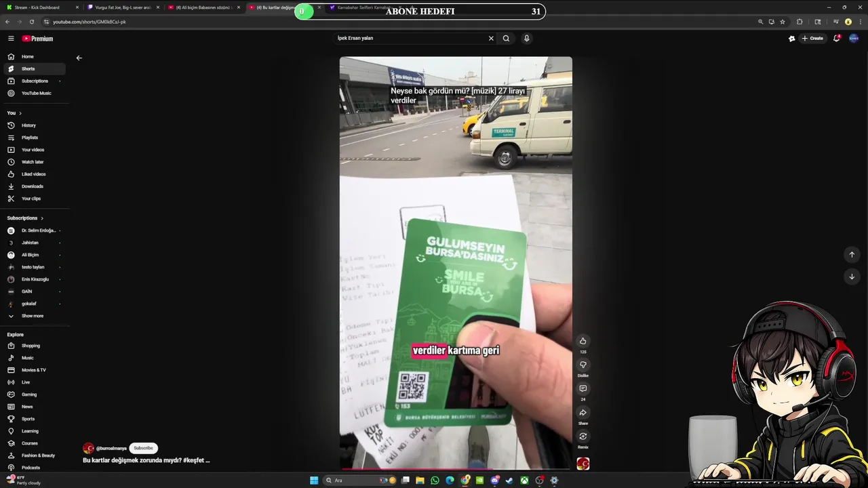Image resolution: width=868 pixels, height=488 pixels.
Task: Open the Short's comments
Action: pos(583,388)
